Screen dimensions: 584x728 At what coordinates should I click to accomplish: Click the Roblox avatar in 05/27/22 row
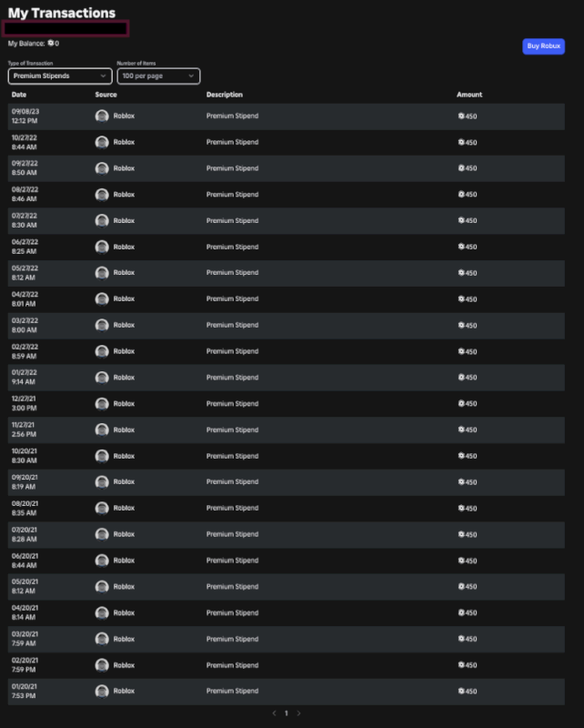tap(102, 273)
